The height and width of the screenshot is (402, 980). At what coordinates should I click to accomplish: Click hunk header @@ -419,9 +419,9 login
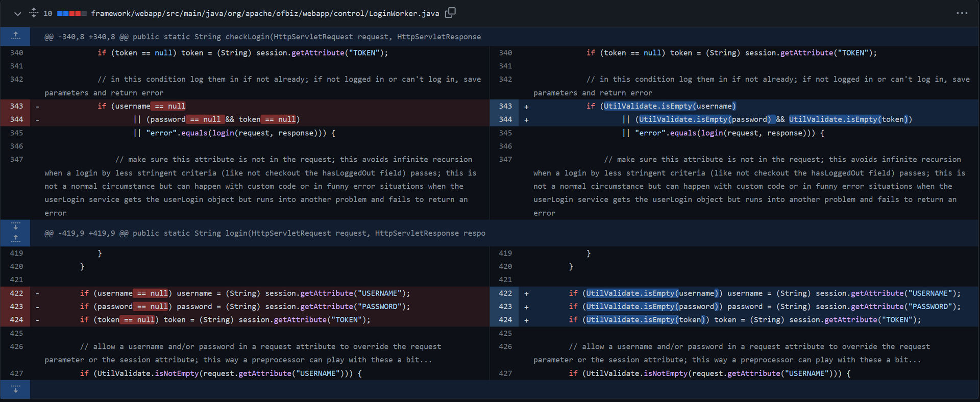(x=264, y=233)
